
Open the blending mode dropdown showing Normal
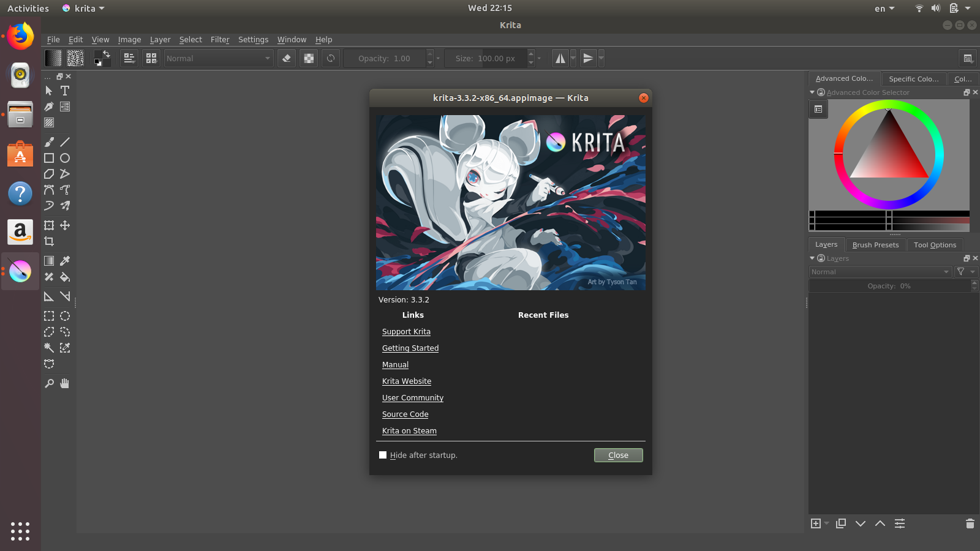click(x=218, y=58)
